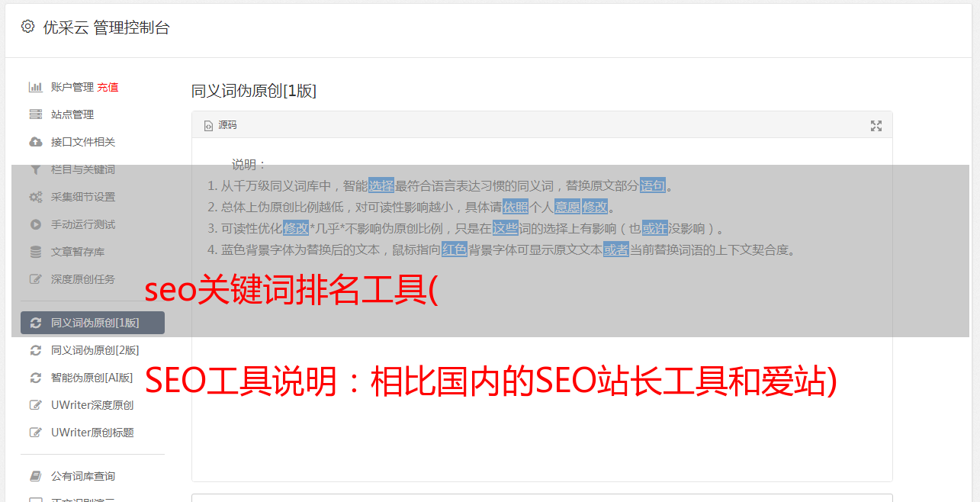Toggle the 源码 source view button
The image size is (980, 502).
click(220, 125)
